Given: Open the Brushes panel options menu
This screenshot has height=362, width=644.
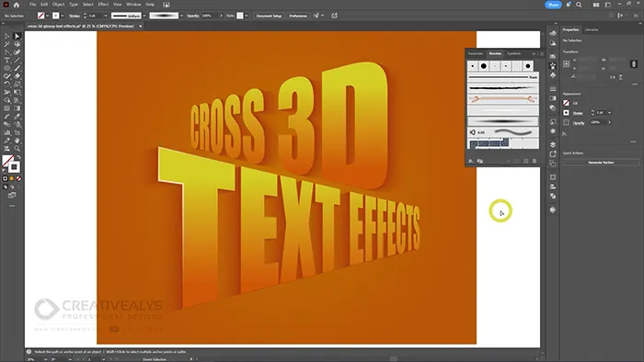Looking at the screenshot, I should [541, 53].
